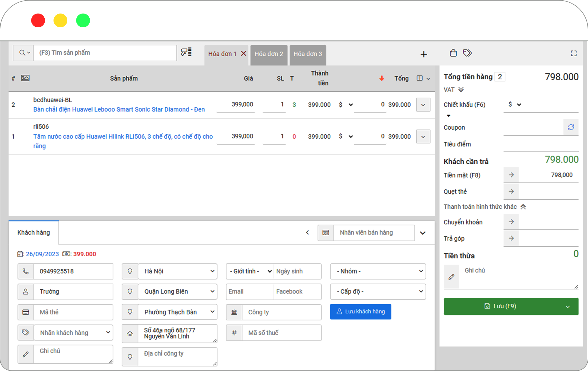
Task: Click the red sort arrow in table header
Action: pos(382,78)
